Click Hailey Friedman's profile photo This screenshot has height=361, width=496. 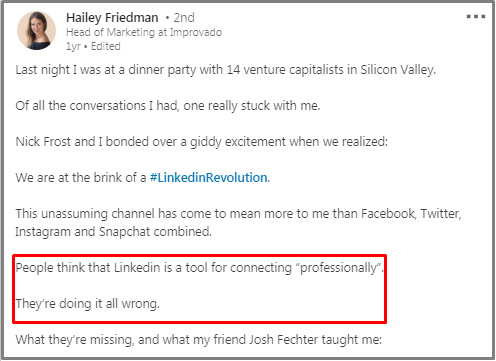36,30
